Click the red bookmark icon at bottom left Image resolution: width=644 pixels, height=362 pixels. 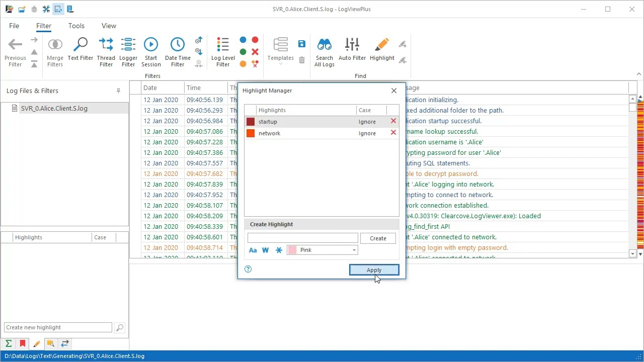click(x=23, y=344)
